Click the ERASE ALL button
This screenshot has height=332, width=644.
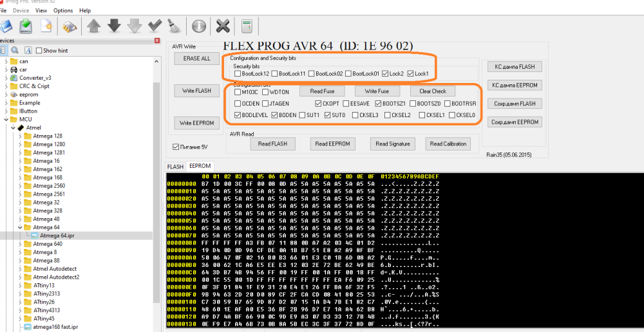point(196,59)
